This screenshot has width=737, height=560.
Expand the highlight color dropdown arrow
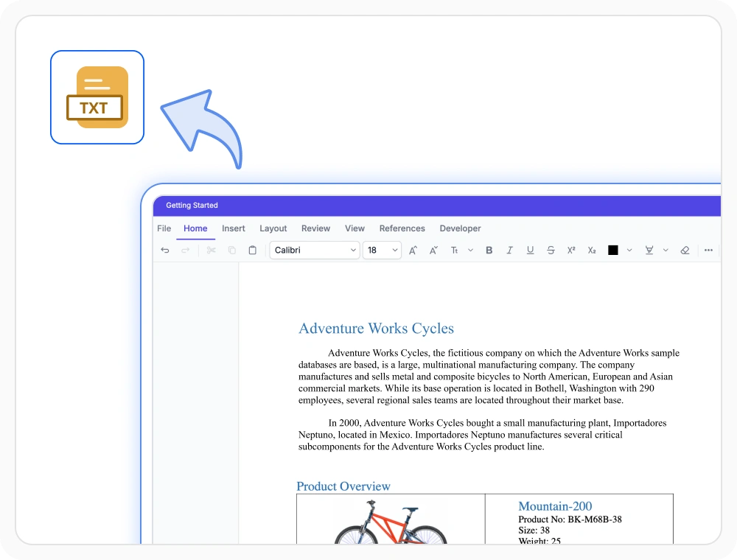coord(666,250)
